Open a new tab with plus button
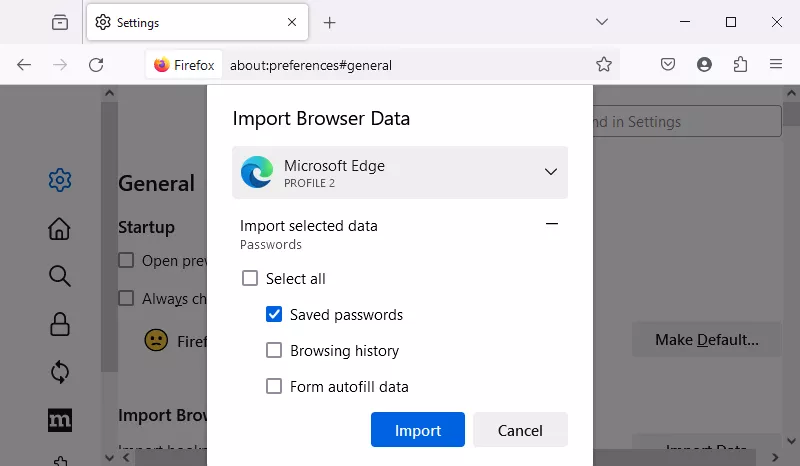The width and height of the screenshot is (800, 466). (330, 22)
